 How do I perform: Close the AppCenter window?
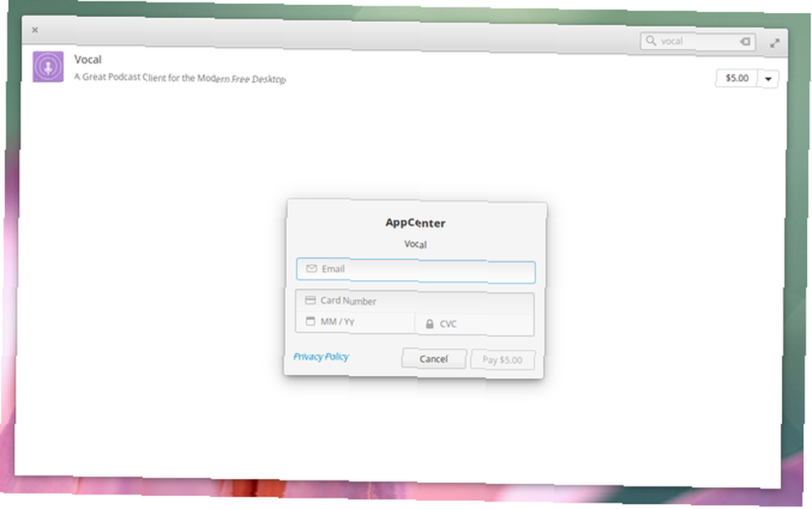pyautogui.click(x=35, y=30)
